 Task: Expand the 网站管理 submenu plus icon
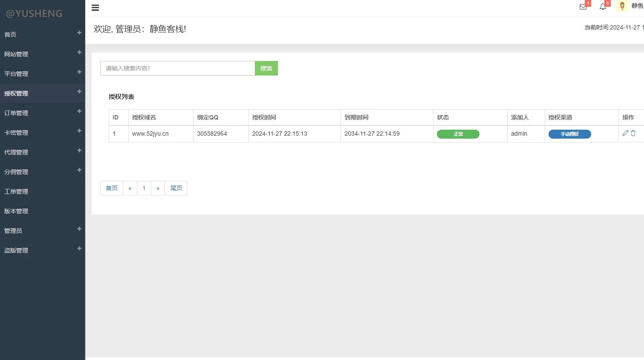pos(79,52)
